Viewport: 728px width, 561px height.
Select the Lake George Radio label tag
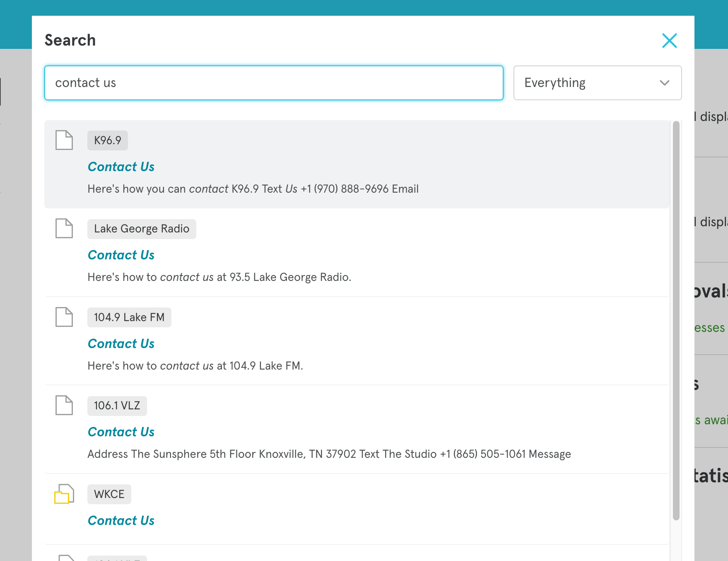[142, 229]
